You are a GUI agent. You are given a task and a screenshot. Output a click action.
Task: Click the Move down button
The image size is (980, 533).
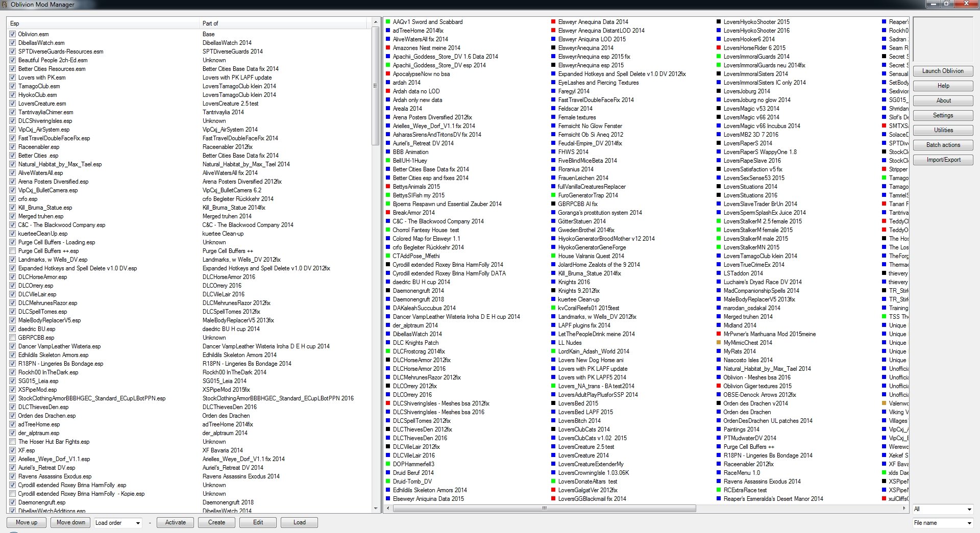(x=71, y=523)
